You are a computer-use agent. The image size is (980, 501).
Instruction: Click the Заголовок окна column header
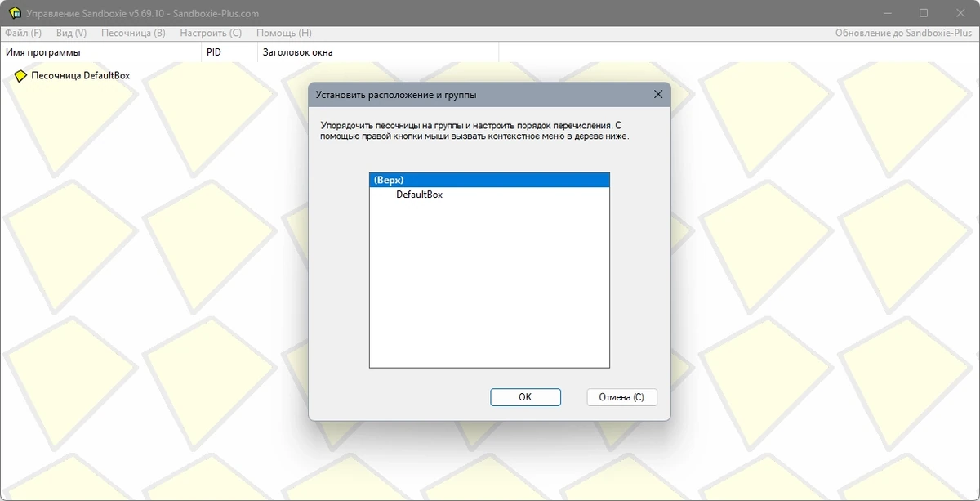377,52
